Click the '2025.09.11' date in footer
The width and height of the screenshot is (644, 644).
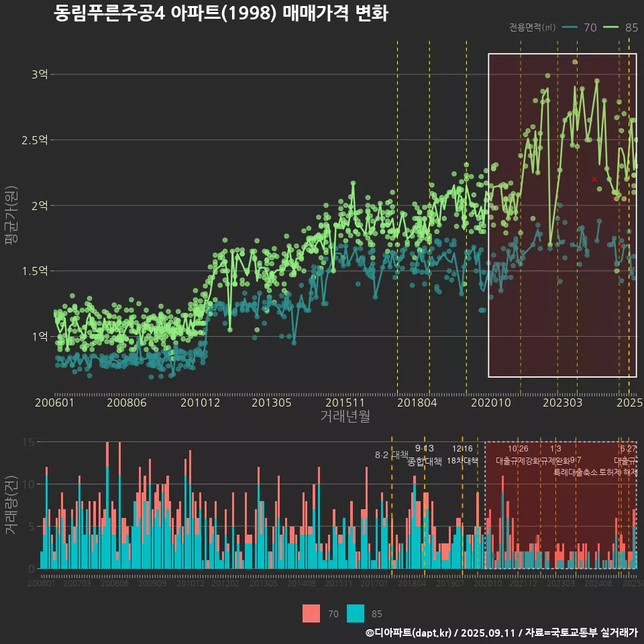tap(488, 633)
